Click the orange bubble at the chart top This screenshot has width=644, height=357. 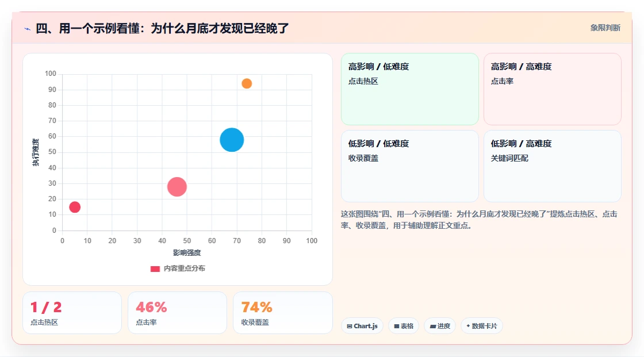pyautogui.click(x=247, y=83)
